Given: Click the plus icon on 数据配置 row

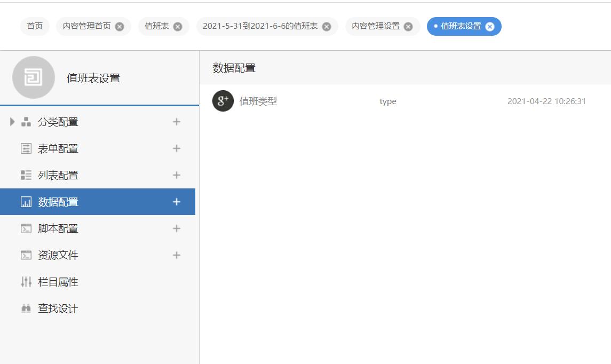Looking at the screenshot, I should tap(177, 202).
